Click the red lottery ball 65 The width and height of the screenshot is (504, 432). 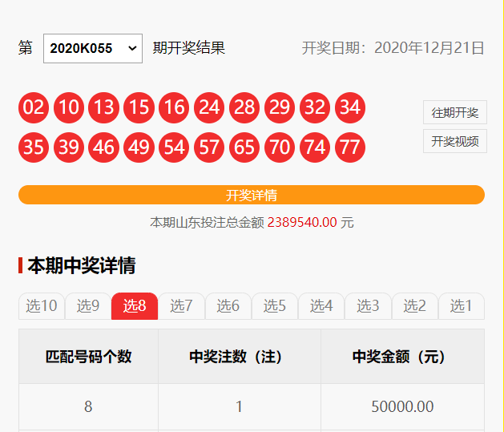[x=244, y=147]
